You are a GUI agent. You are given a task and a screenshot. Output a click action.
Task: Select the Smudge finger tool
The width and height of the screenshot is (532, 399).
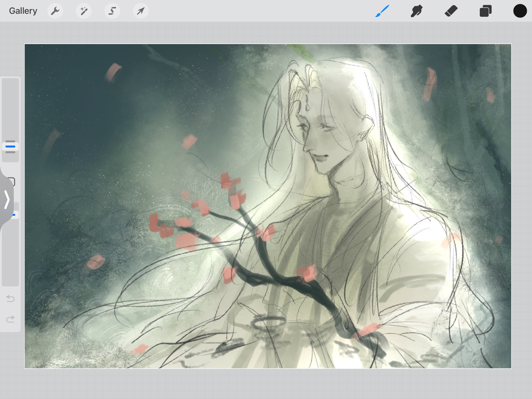(x=417, y=11)
